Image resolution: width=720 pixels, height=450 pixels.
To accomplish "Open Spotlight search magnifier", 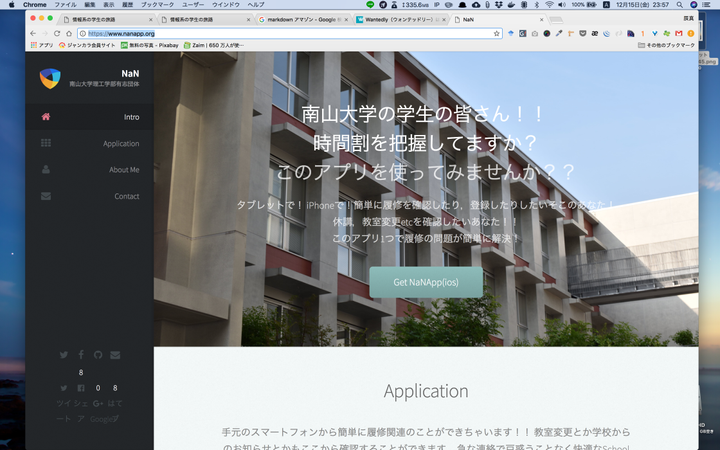I will (x=679, y=5).
